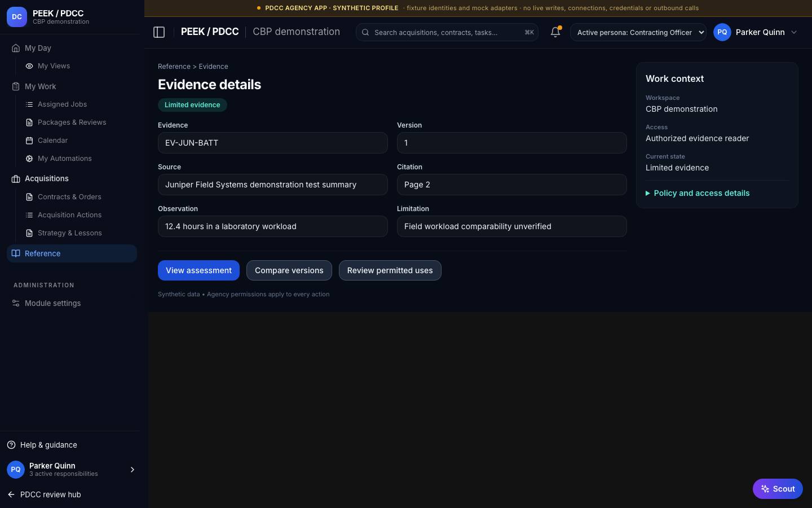The height and width of the screenshot is (508, 812).
Task: Click the Calendar icon in sidebar
Action: pyautogui.click(x=29, y=141)
